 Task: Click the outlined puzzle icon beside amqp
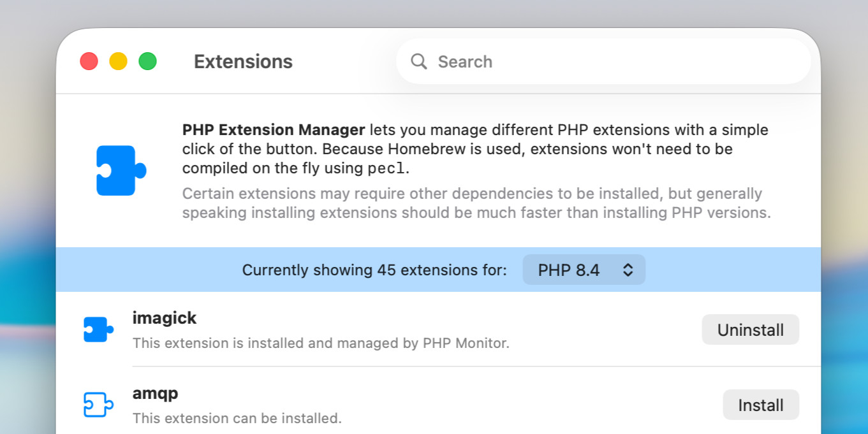[99, 405]
